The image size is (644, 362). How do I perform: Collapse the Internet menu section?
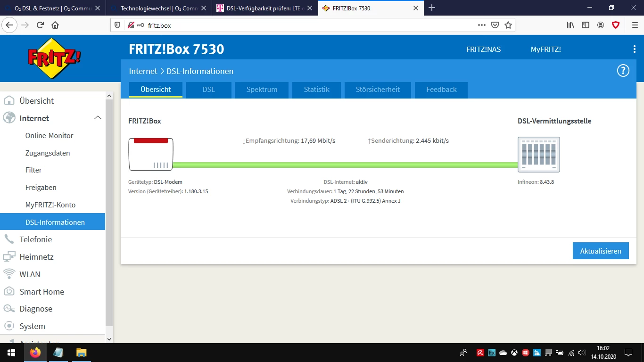point(98,118)
